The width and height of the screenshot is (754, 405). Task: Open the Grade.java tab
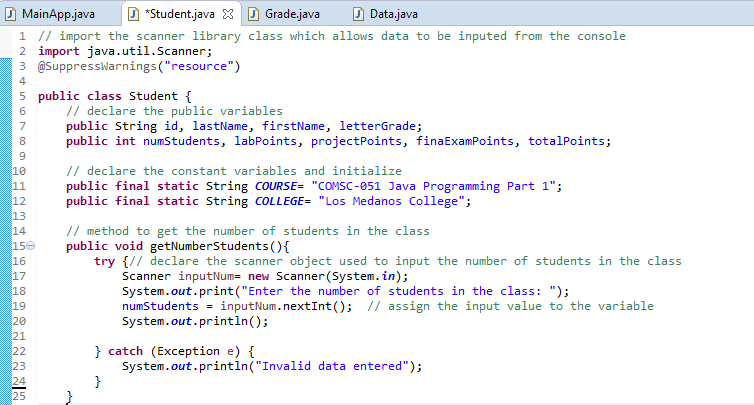294,14
